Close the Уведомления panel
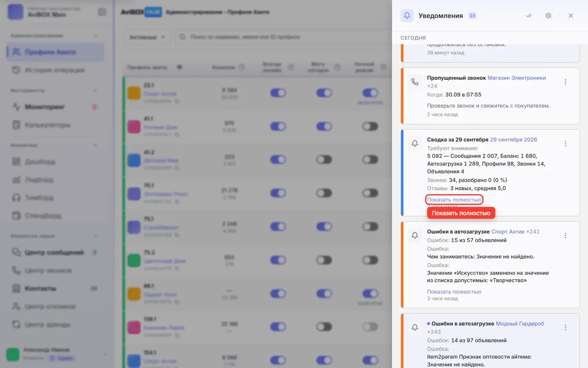Image resolution: width=588 pixels, height=368 pixels. click(x=571, y=16)
